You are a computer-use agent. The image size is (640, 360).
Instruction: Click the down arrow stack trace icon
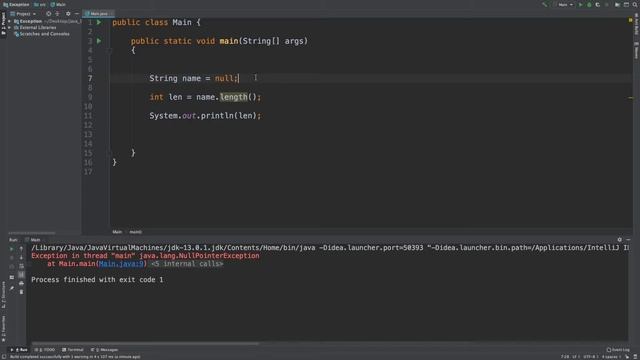(21, 258)
